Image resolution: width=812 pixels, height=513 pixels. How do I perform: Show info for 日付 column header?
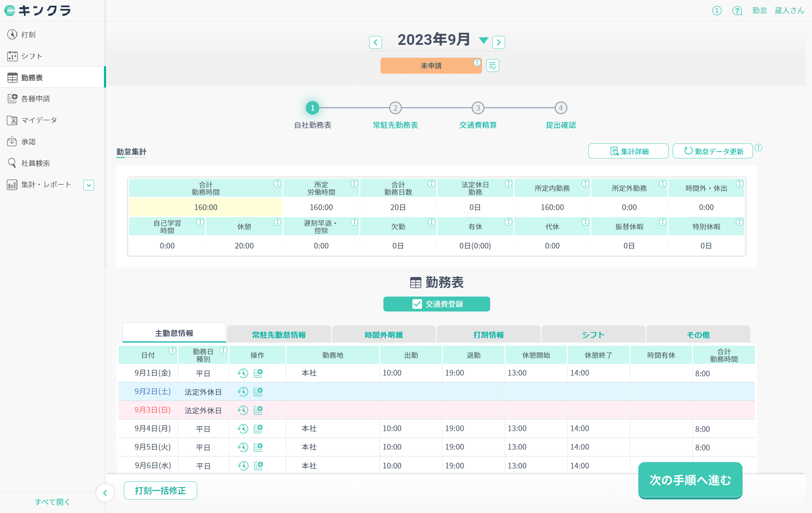click(172, 351)
